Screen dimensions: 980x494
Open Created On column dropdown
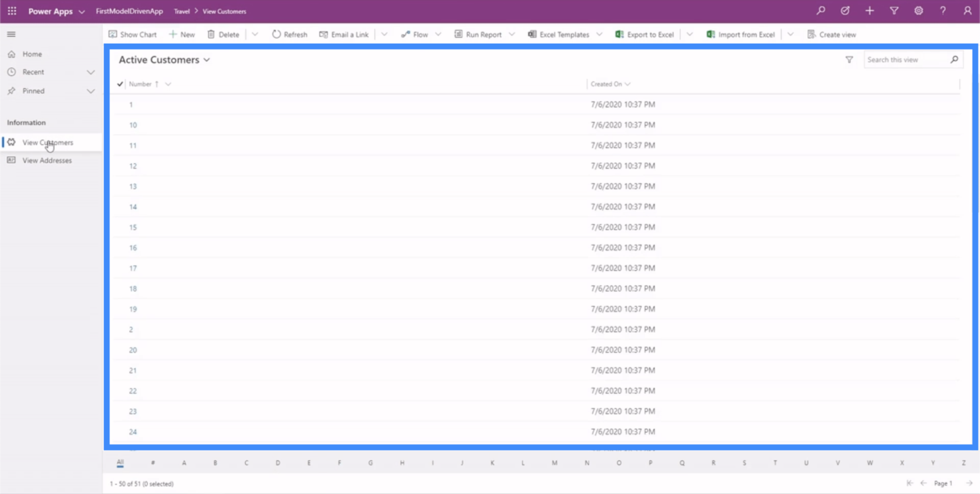pos(628,84)
